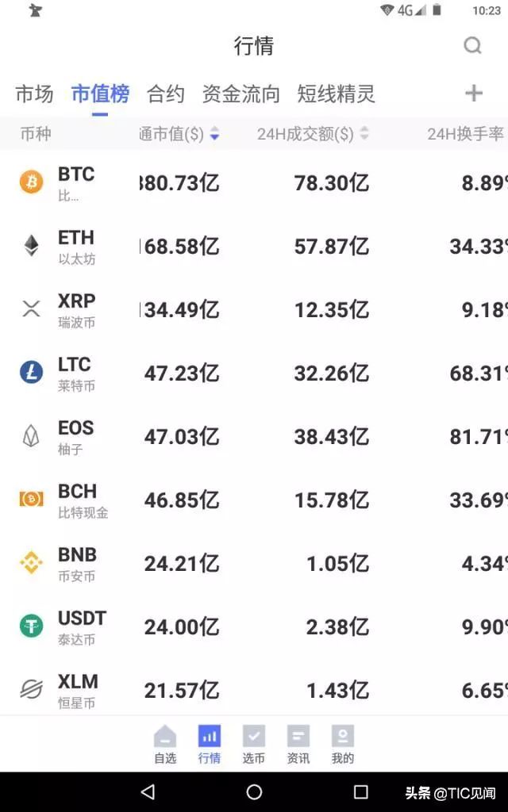Image resolution: width=508 pixels, height=812 pixels.
Task: Sort by 24H成交额 using its arrow toggle
Action: pos(364,133)
